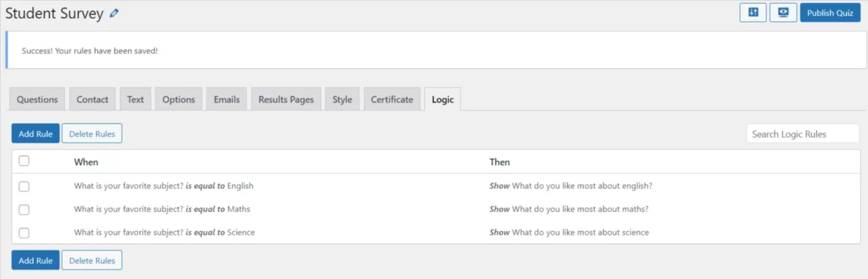
Task: Switch to the Emails tab
Action: (226, 99)
